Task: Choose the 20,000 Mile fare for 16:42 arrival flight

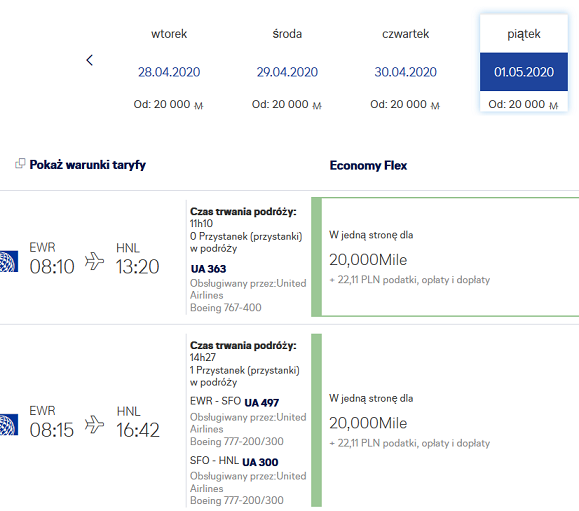Action: [x=450, y=420]
